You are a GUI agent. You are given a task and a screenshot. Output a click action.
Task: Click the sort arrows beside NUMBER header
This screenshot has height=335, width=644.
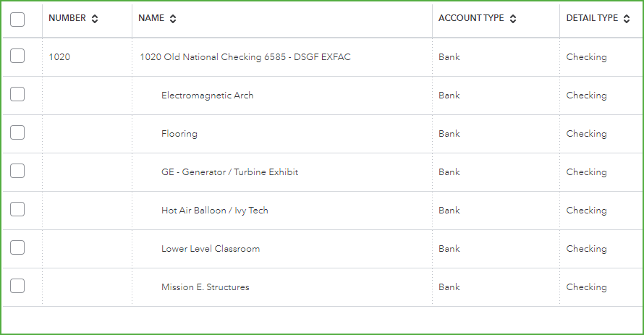coord(95,19)
